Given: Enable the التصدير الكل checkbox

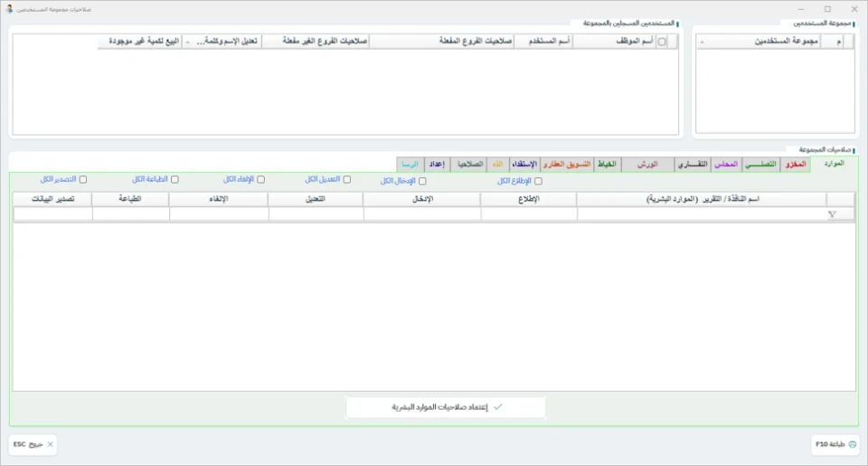Looking at the screenshot, I should click(83, 179).
